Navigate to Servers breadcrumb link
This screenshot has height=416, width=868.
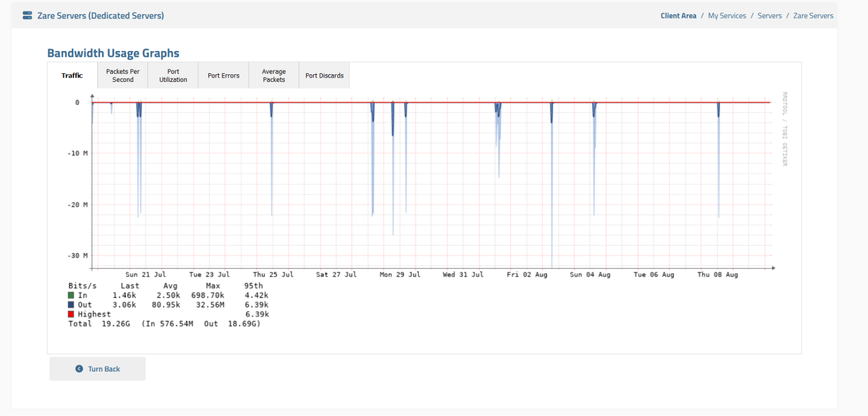pyautogui.click(x=770, y=16)
